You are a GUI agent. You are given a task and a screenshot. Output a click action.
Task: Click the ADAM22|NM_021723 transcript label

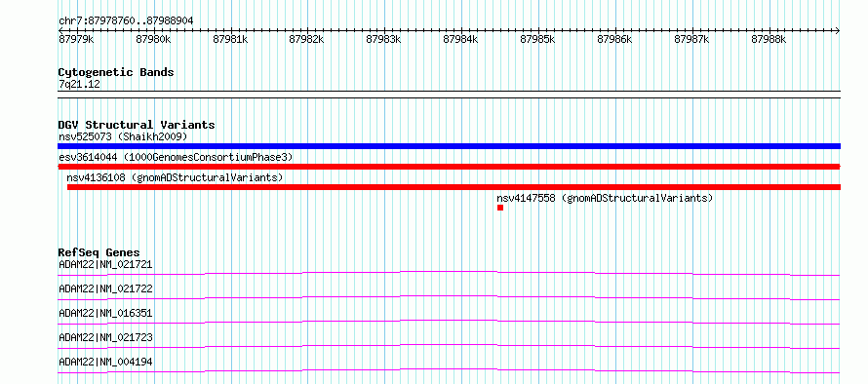coord(105,337)
